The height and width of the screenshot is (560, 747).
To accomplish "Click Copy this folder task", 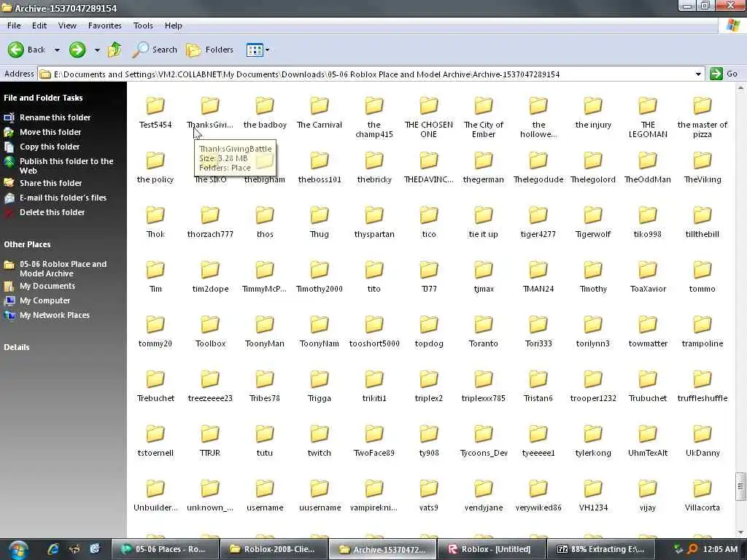I will point(50,147).
